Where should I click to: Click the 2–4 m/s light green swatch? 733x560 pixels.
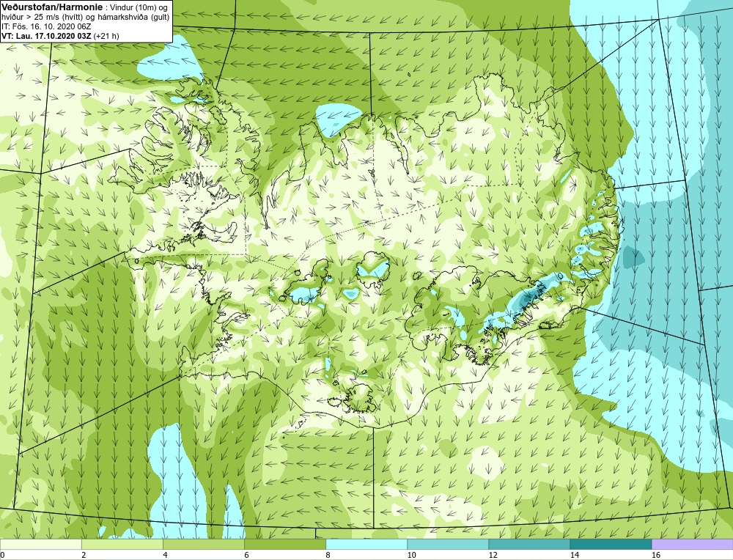pos(122,544)
